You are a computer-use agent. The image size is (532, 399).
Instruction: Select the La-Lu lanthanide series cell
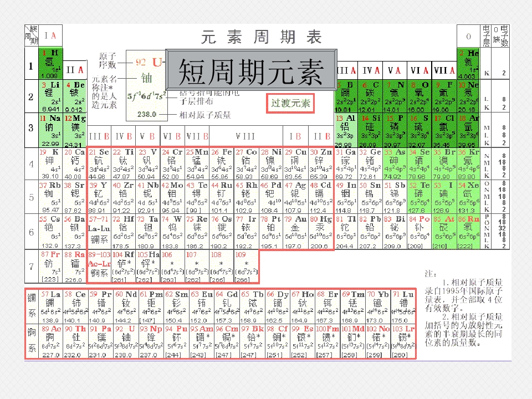point(99,232)
